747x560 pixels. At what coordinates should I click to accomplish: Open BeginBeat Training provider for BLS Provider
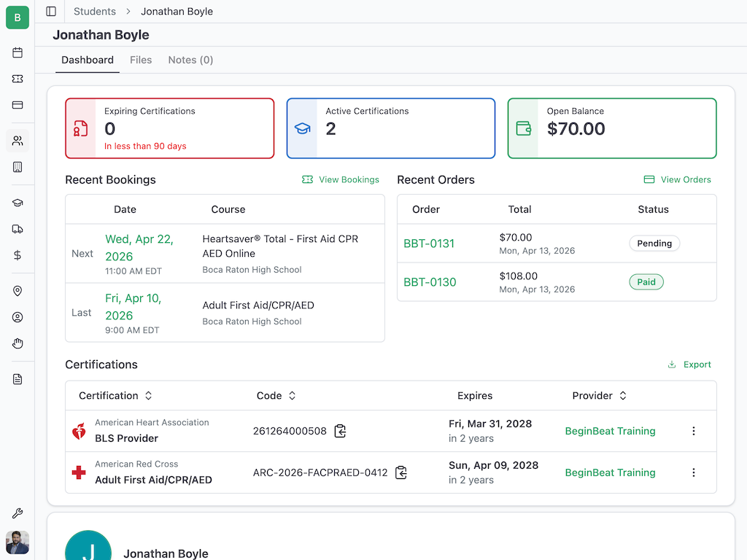pos(611,431)
